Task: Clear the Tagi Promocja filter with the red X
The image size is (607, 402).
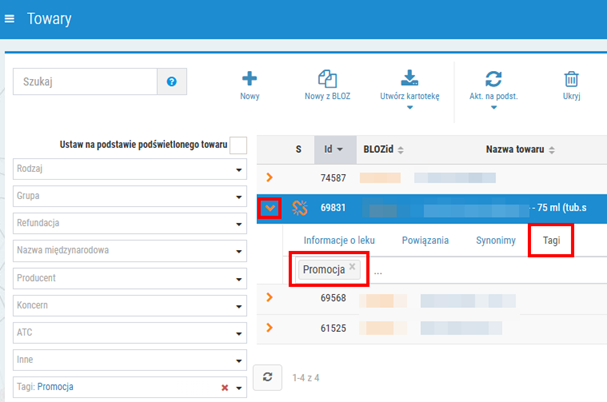Action: click(x=225, y=387)
